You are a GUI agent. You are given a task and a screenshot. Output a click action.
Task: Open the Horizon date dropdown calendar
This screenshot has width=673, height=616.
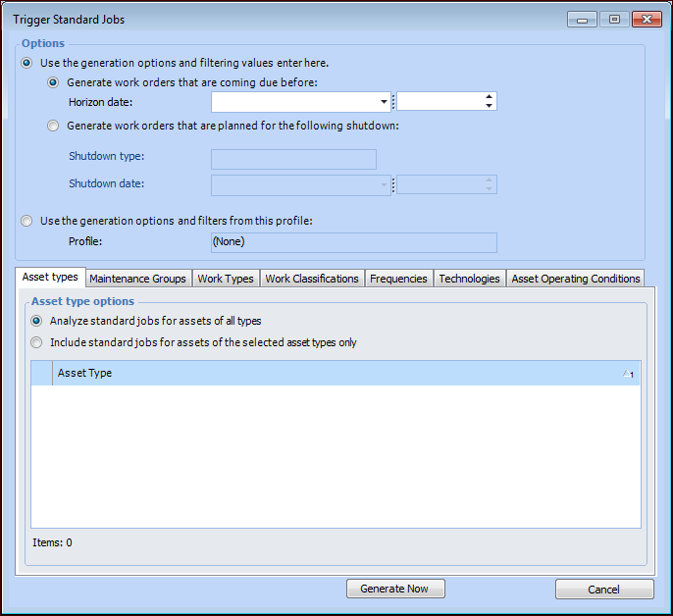(x=385, y=102)
